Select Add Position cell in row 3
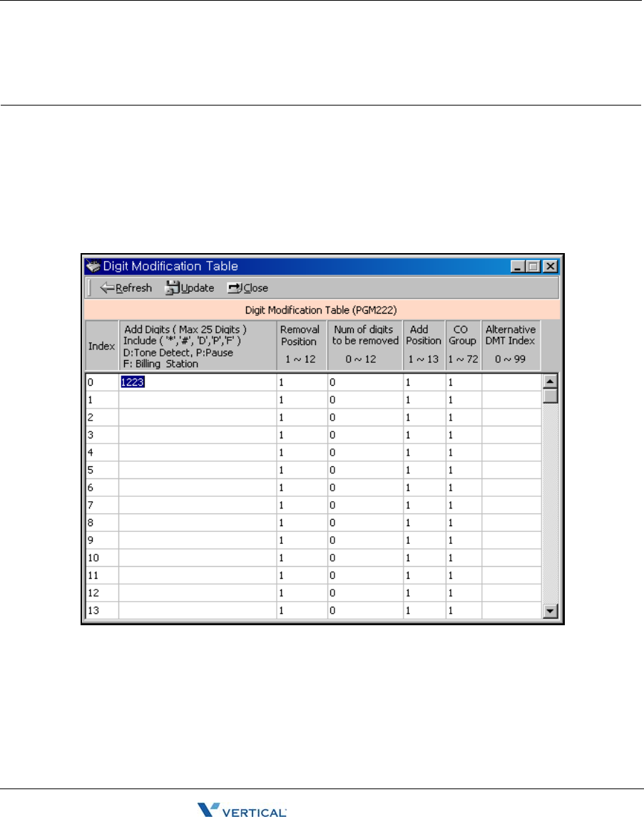 [x=424, y=435]
